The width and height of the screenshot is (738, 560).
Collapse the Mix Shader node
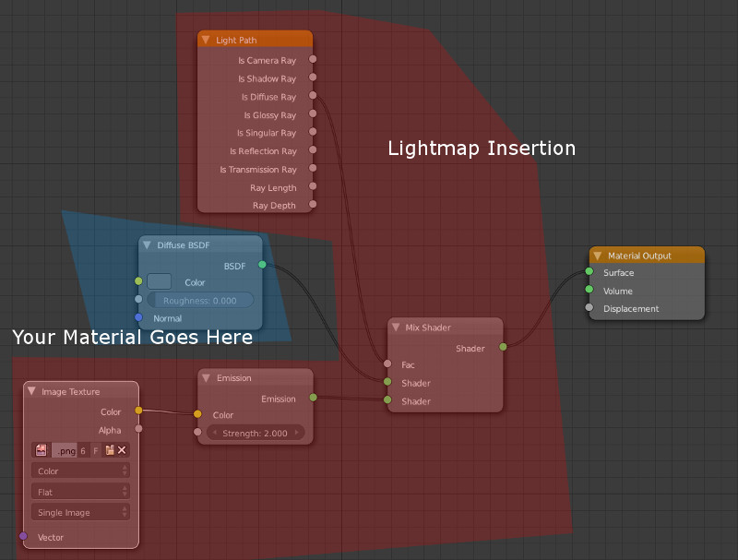[x=396, y=328]
